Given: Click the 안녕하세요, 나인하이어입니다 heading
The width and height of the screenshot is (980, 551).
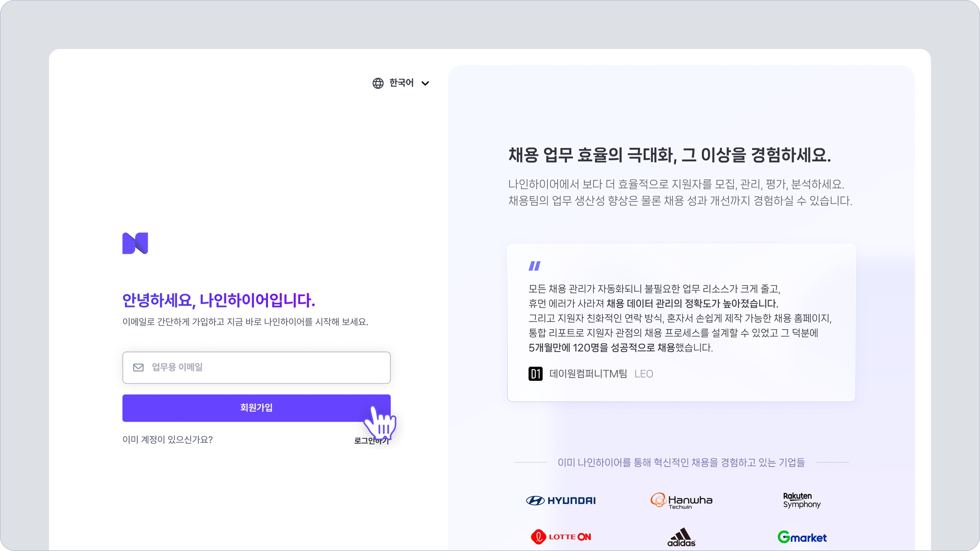Looking at the screenshot, I should pos(219,300).
